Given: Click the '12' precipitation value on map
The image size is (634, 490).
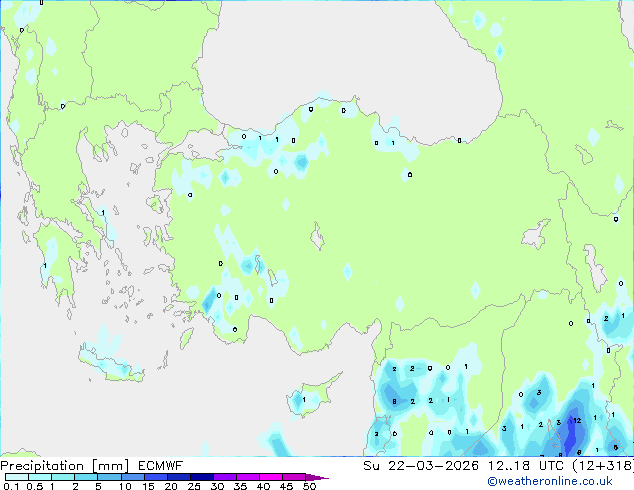Looking at the screenshot, I should [x=577, y=421].
